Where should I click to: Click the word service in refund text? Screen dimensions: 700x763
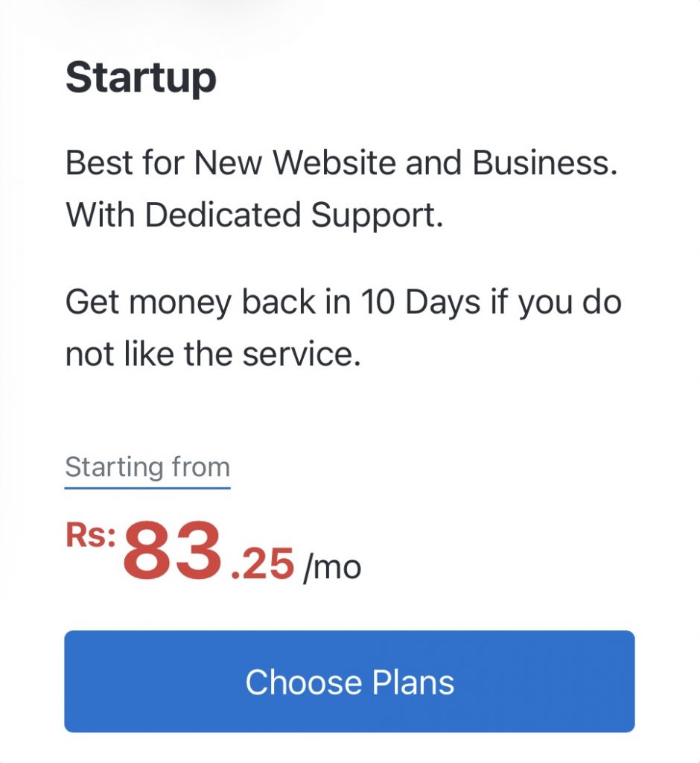coord(302,355)
